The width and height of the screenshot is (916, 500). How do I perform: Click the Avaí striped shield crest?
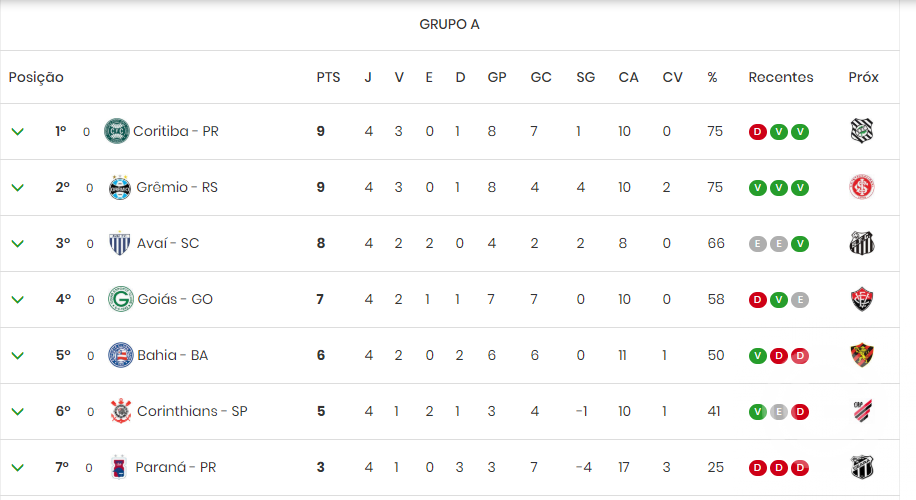tap(120, 243)
